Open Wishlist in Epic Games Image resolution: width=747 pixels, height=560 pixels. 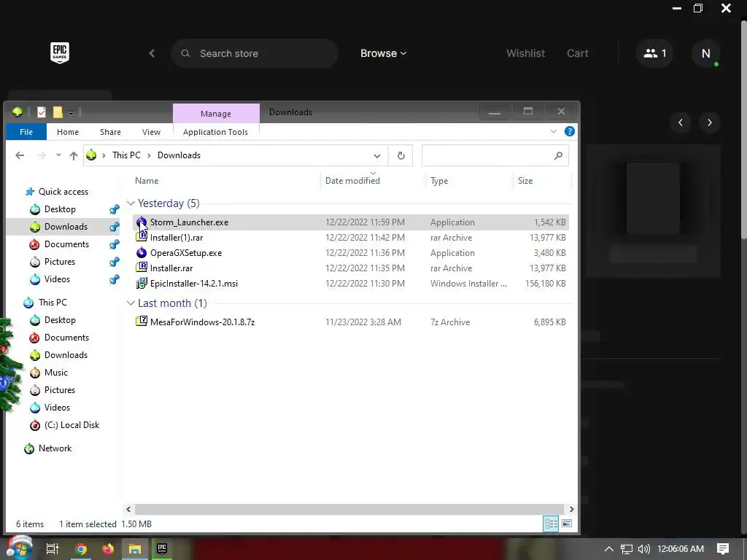(x=525, y=53)
